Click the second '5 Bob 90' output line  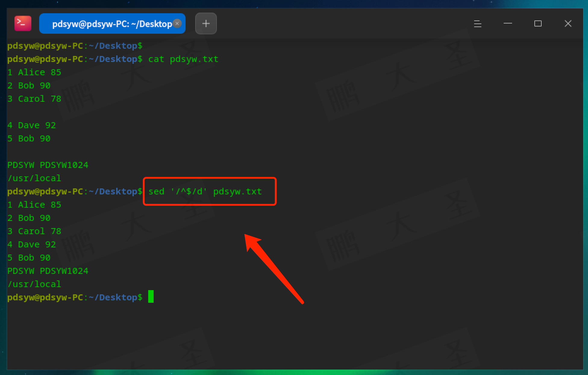click(29, 258)
